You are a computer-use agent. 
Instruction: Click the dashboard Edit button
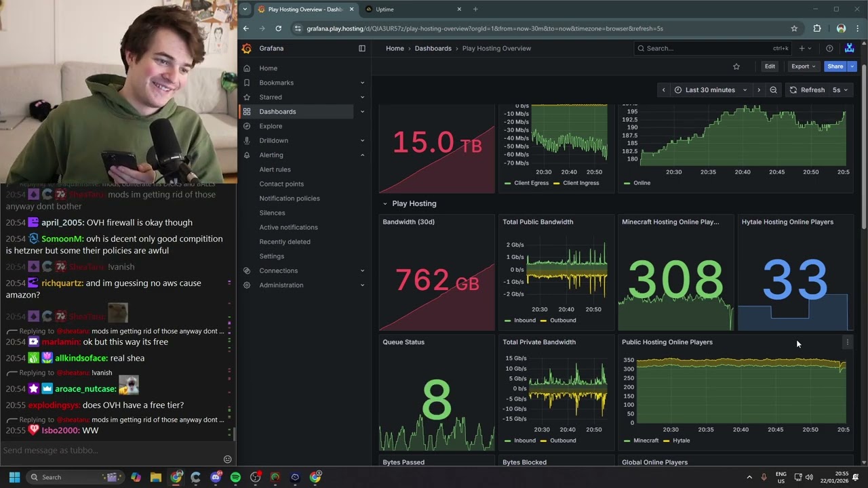(x=770, y=66)
